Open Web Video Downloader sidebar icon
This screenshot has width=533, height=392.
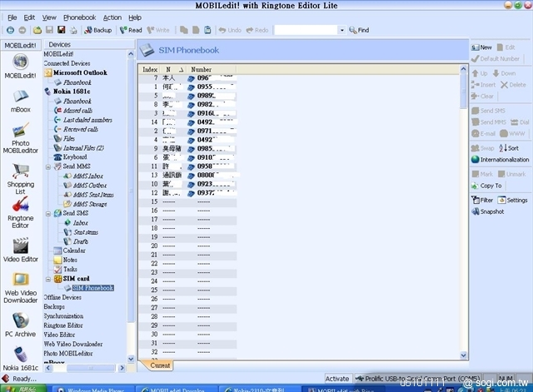coord(20,288)
